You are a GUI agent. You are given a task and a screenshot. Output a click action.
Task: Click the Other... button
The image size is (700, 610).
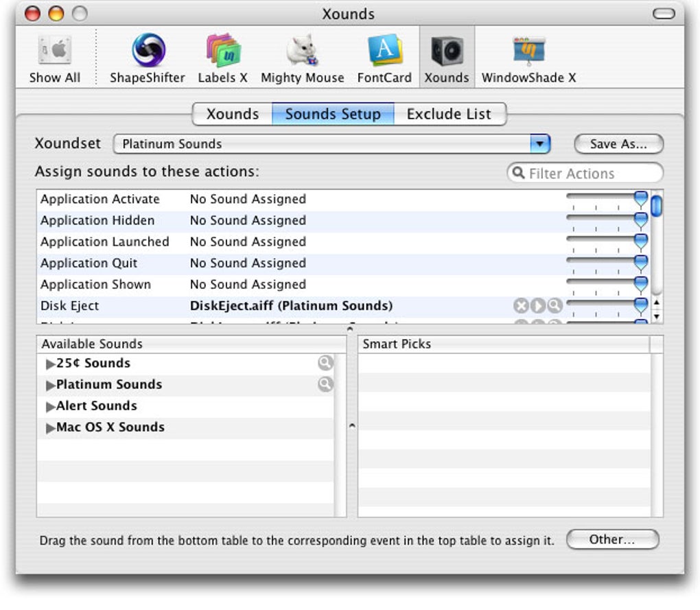(612, 539)
